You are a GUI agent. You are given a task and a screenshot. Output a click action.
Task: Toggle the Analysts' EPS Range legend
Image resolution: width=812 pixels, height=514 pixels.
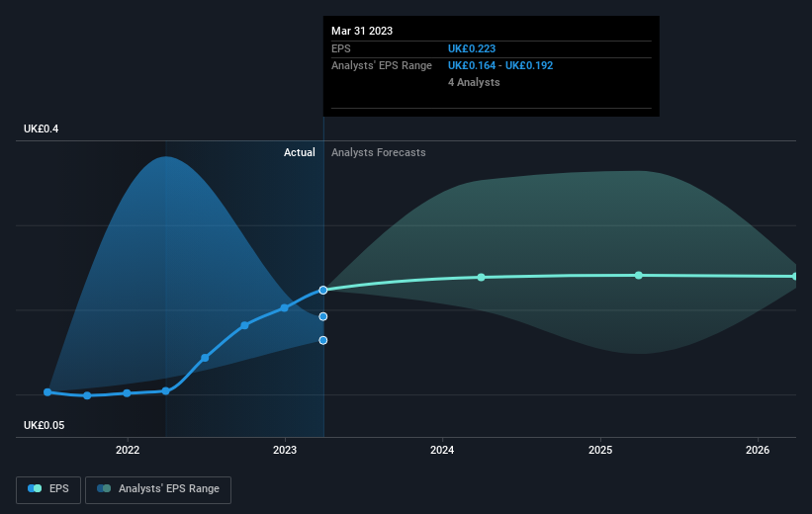(x=158, y=489)
